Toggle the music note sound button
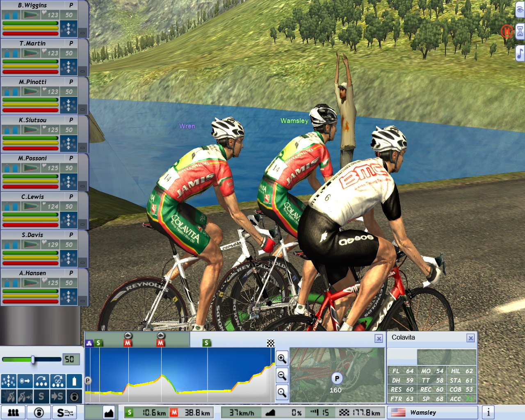525x420 pixels. pos(520,53)
